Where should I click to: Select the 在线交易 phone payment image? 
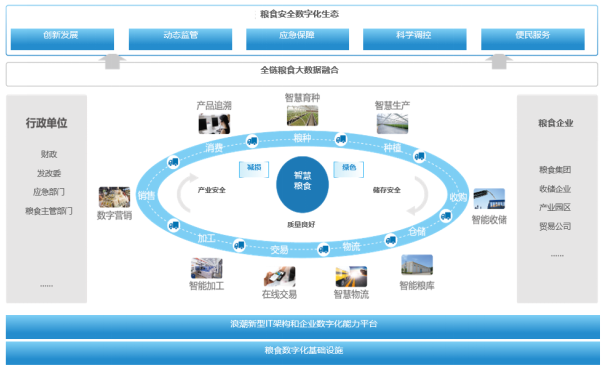pyautogui.click(x=279, y=276)
